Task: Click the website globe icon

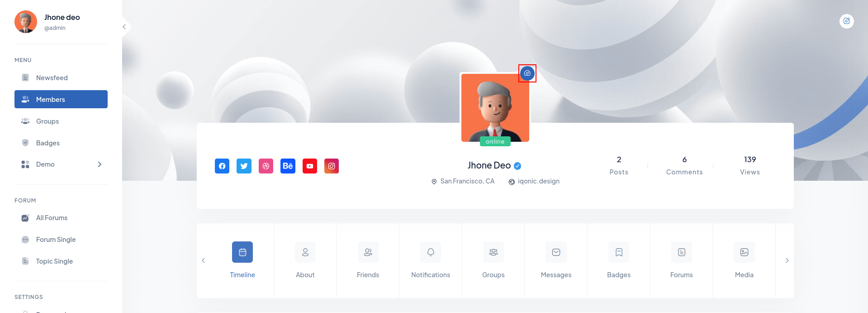Action: pos(512,182)
